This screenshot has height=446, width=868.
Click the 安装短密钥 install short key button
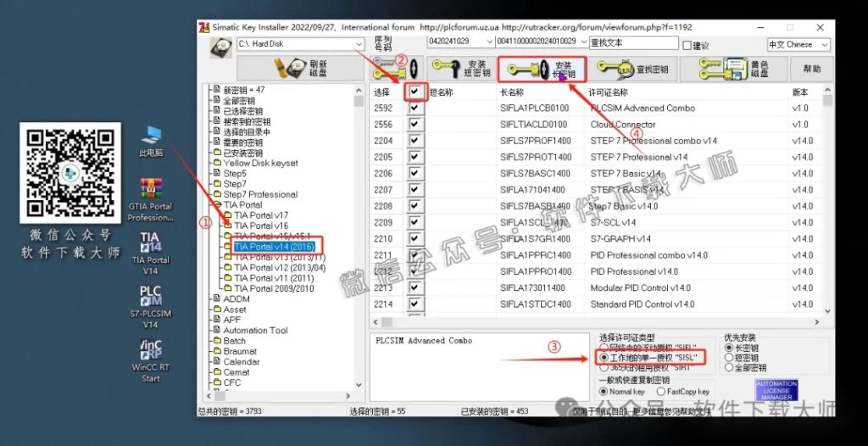tap(461, 69)
